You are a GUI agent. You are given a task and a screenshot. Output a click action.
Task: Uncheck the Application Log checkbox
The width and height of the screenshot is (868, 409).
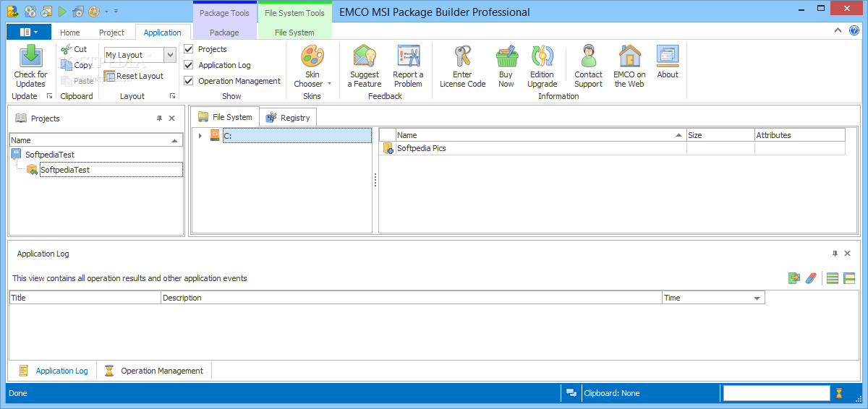pos(189,65)
